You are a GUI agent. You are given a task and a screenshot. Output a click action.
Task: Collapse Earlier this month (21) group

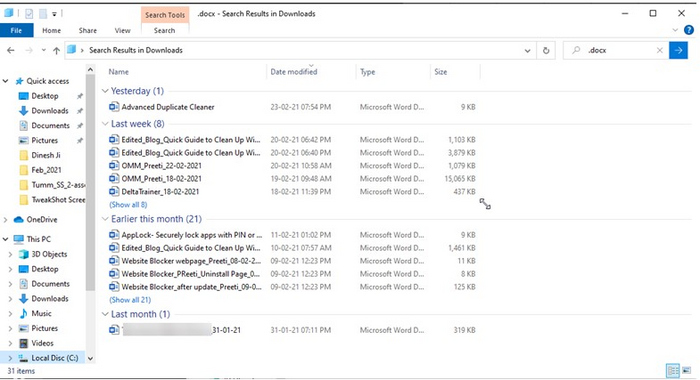(x=105, y=219)
